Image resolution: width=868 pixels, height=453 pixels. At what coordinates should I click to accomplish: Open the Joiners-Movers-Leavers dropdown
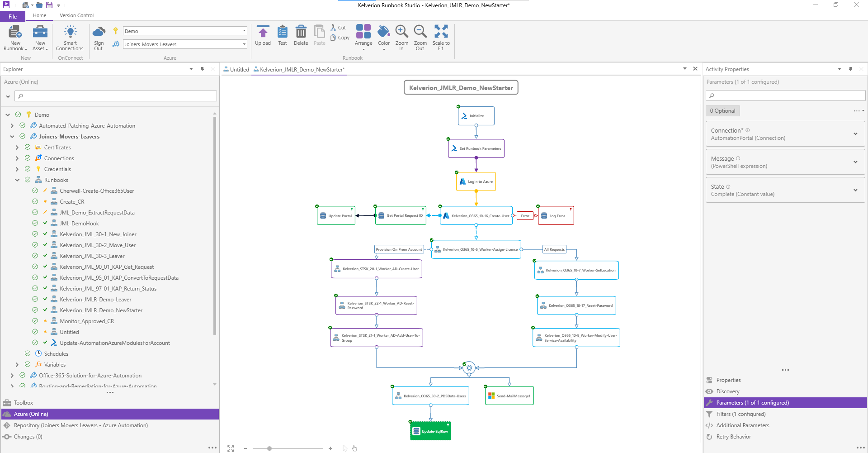pos(244,44)
